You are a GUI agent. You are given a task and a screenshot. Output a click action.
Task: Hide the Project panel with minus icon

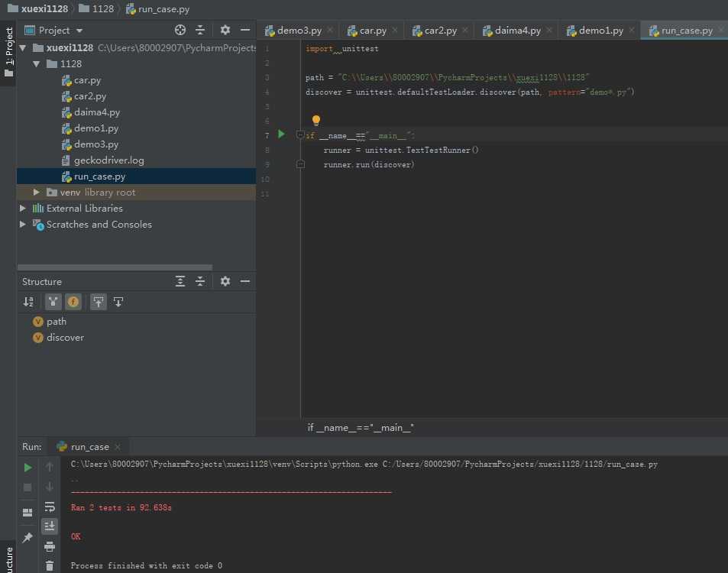(x=245, y=31)
